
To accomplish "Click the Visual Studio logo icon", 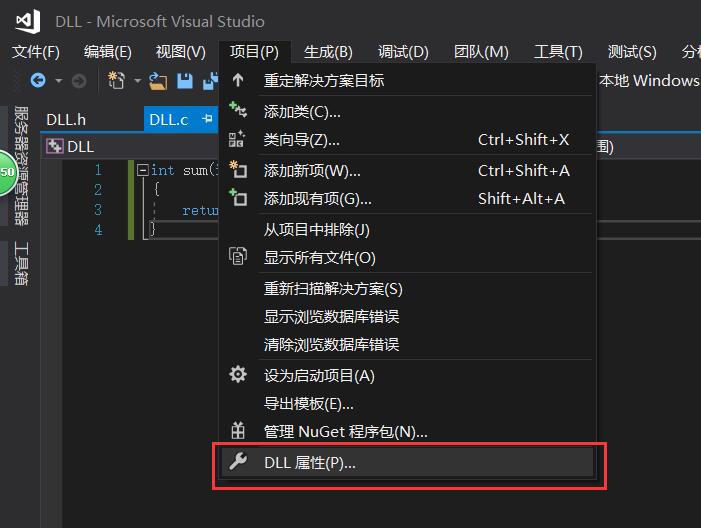I will 28,21.
